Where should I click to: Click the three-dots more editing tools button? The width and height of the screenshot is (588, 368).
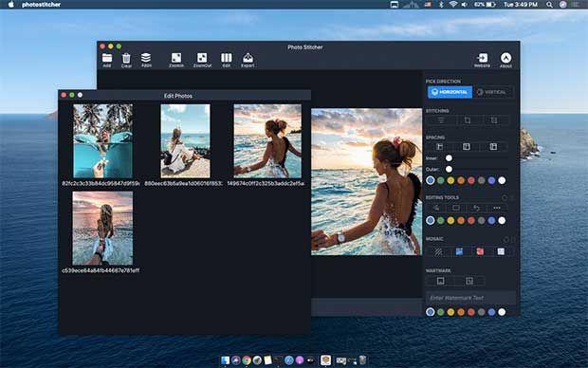pyautogui.click(x=497, y=208)
